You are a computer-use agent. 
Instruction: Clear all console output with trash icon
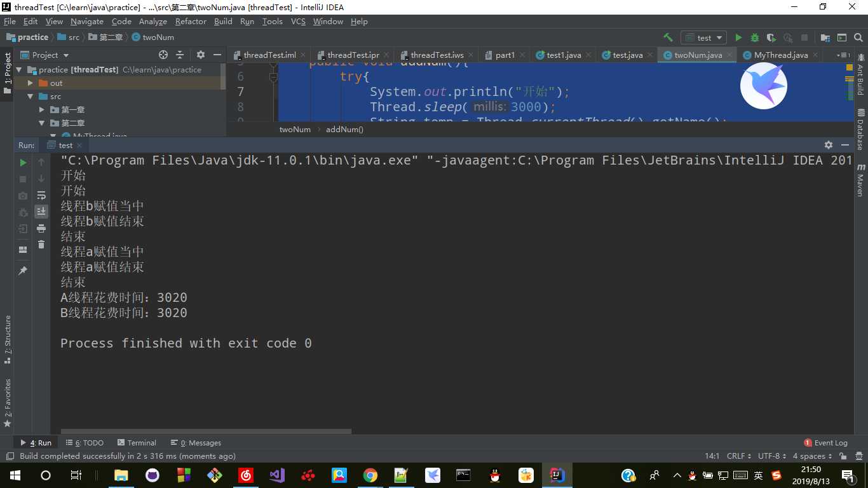[41, 245]
